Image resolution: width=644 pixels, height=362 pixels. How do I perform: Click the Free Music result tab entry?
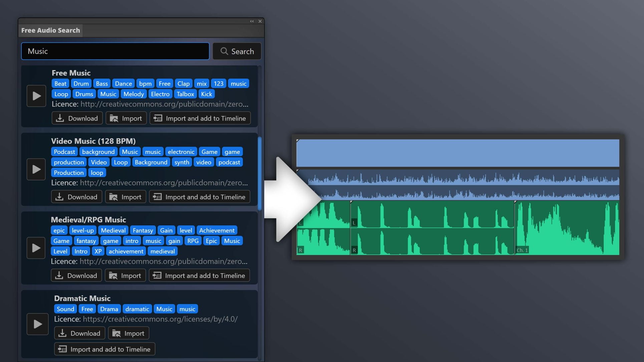(x=71, y=72)
